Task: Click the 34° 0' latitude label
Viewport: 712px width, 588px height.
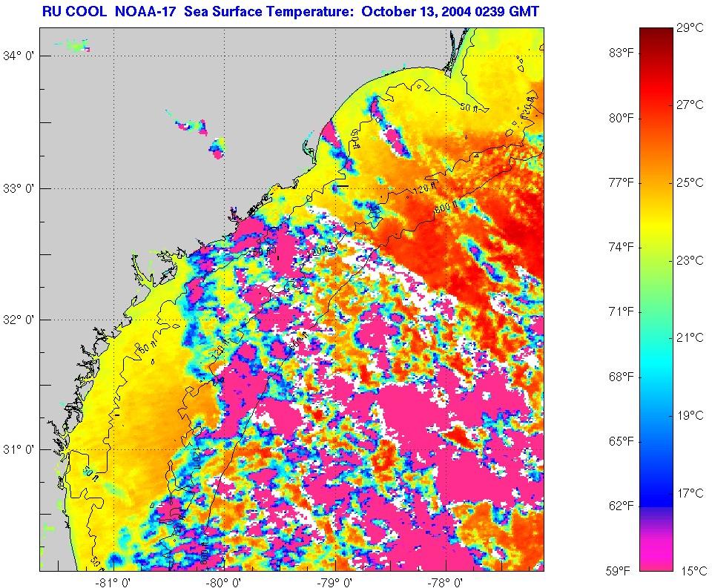Action: (x=19, y=56)
